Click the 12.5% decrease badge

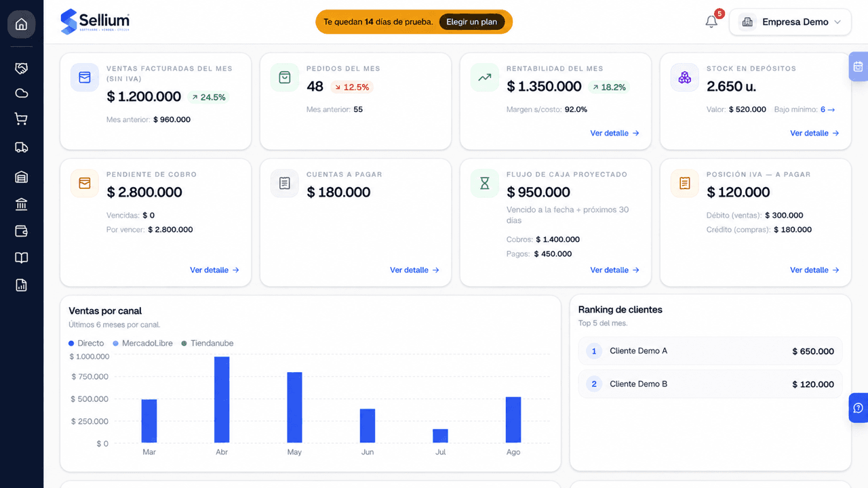click(x=351, y=87)
